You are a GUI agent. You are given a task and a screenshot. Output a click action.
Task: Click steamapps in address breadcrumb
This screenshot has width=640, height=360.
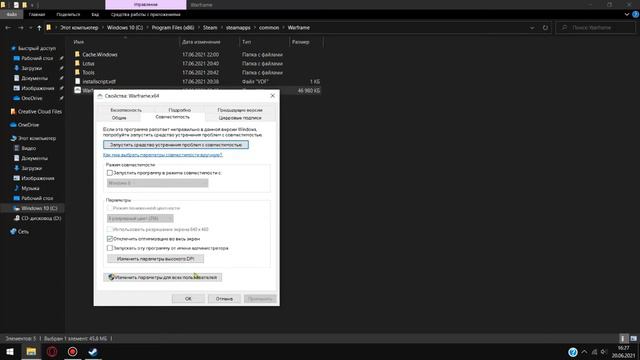coord(238,28)
